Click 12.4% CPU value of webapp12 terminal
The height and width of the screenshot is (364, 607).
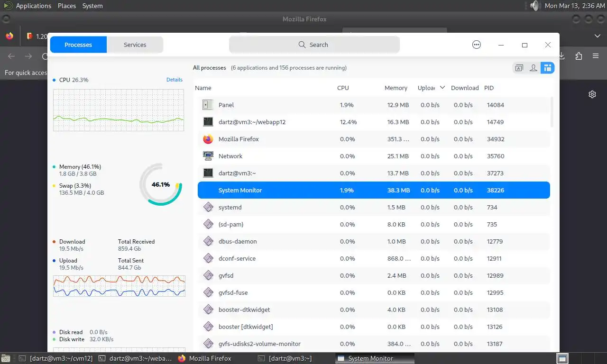click(348, 122)
